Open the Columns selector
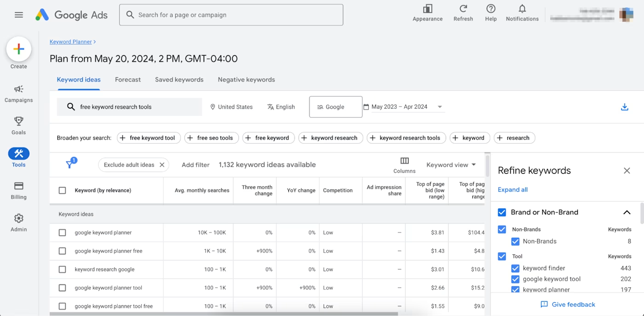Image resolution: width=644 pixels, height=316 pixels. [x=404, y=165]
